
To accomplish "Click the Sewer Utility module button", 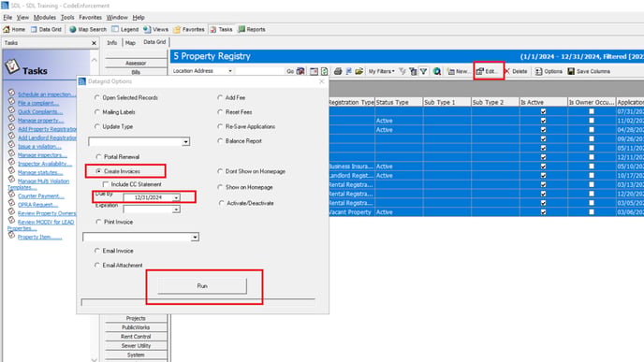I will 136,345.
